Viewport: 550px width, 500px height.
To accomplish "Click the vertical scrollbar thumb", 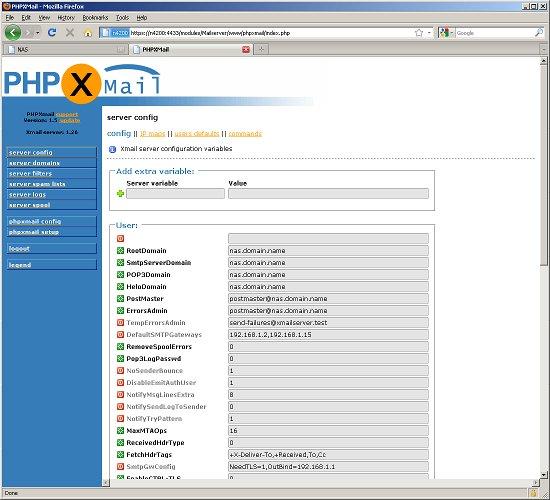I will pos(544,165).
